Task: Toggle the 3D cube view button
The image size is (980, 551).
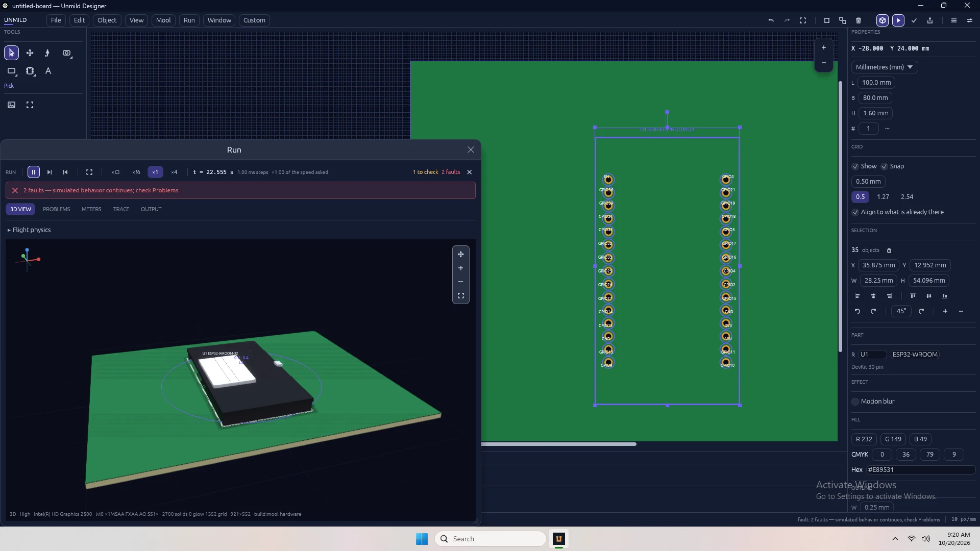Action: click(x=883, y=20)
